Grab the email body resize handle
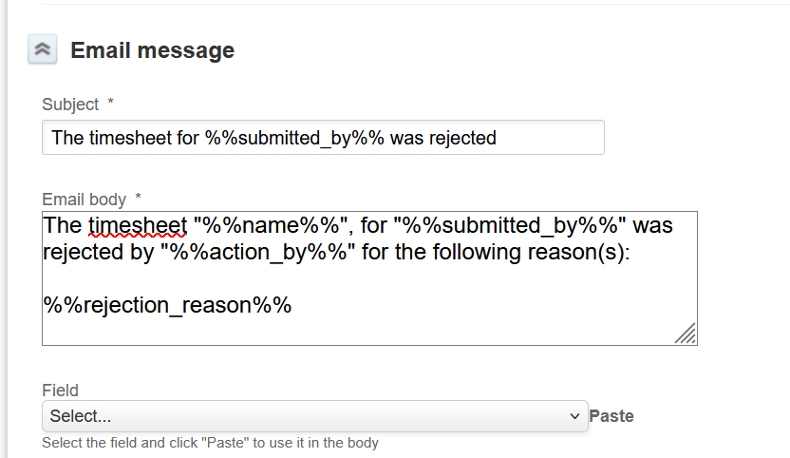 [x=686, y=335]
